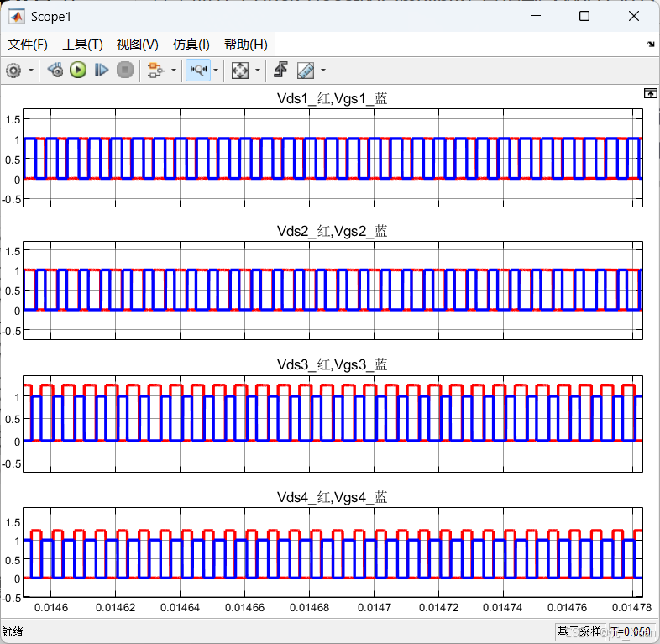The height and width of the screenshot is (644, 660).
Task: Select the cursor measurements ruler icon
Action: (306, 71)
